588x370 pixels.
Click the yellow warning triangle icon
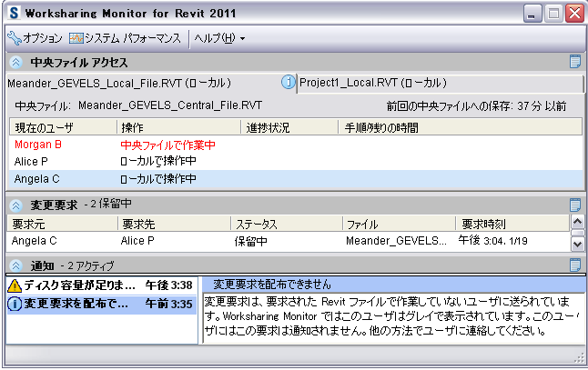(15, 285)
